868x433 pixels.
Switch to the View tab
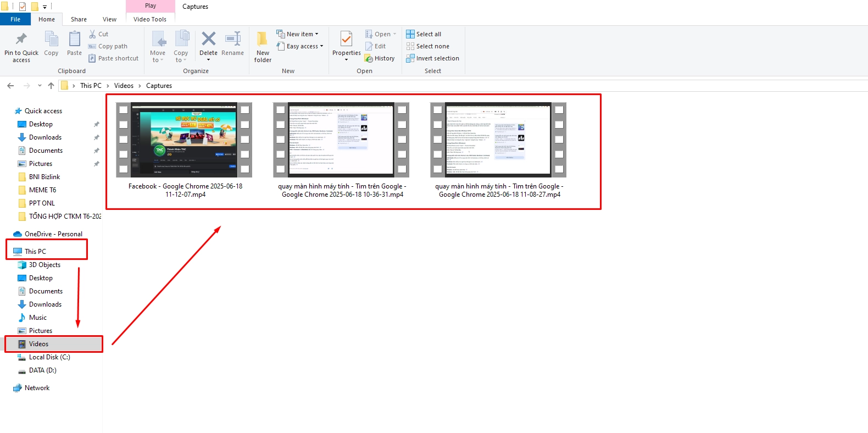coord(109,19)
